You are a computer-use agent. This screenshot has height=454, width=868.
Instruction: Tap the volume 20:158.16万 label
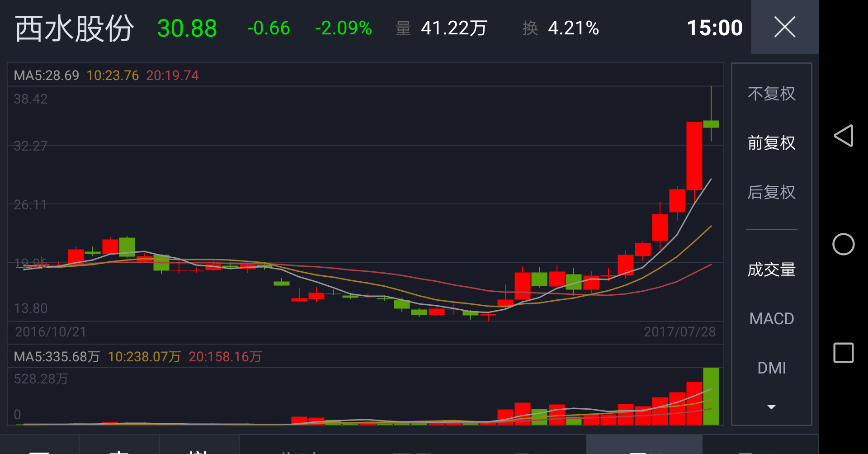tap(225, 357)
